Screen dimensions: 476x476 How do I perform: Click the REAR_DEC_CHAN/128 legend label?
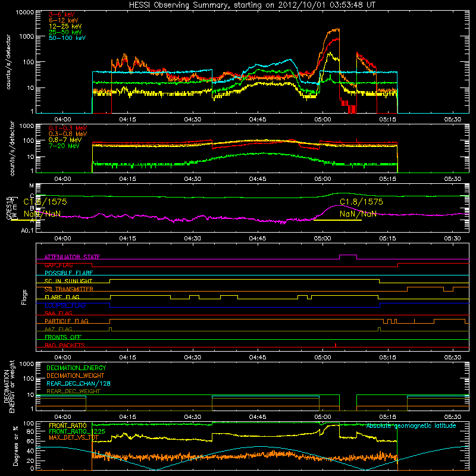tap(79, 383)
